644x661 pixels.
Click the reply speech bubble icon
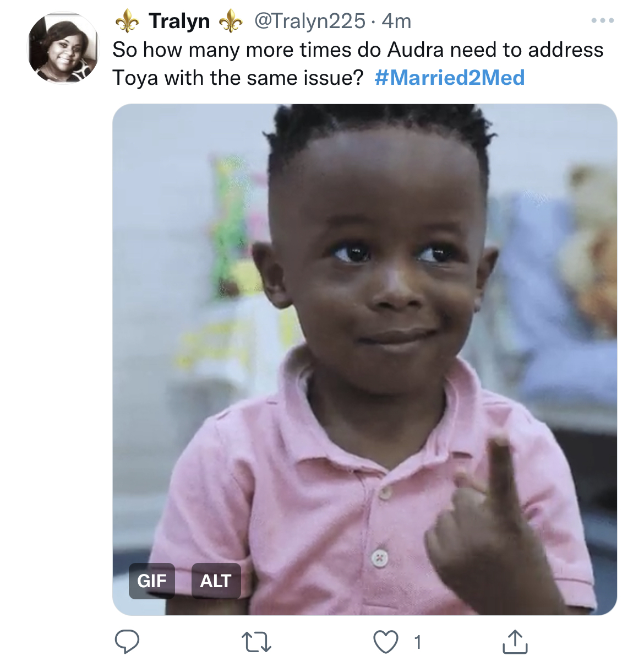pyautogui.click(x=127, y=642)
